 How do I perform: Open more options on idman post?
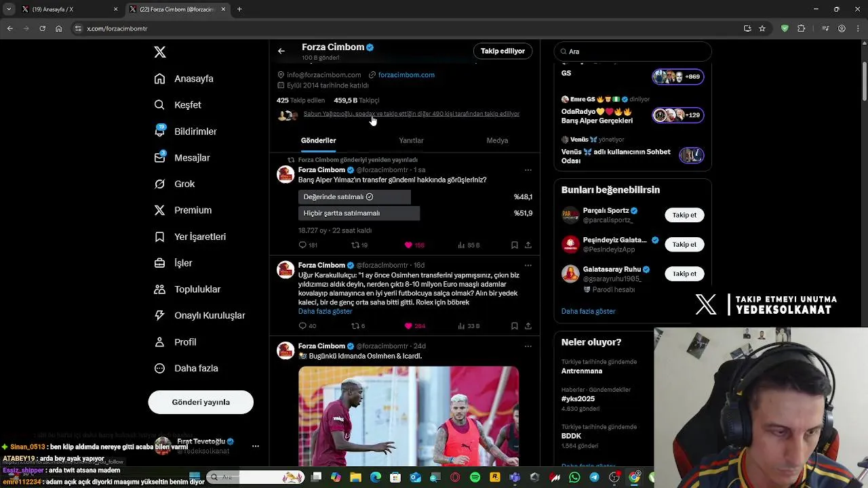pyautogui.click(x=528, y=346)
